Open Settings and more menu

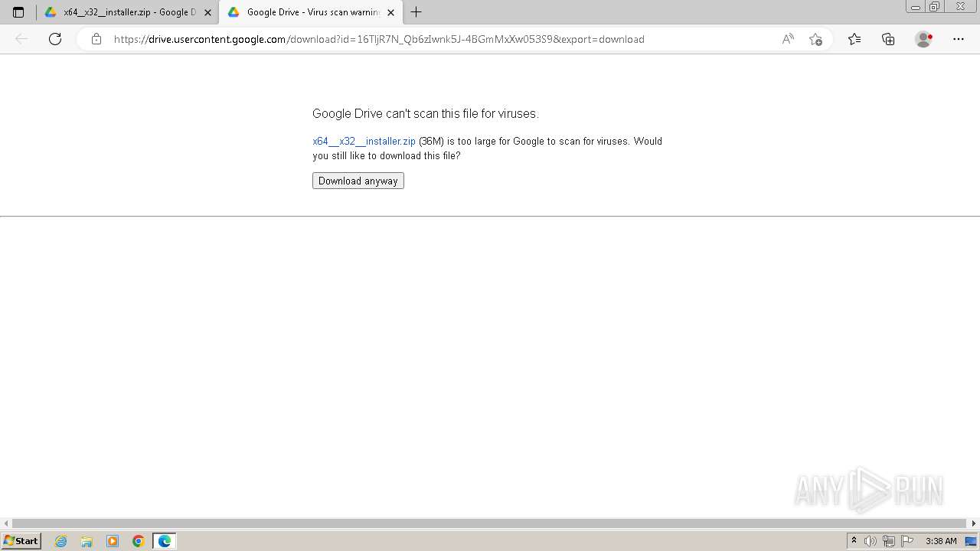(959, 39)
